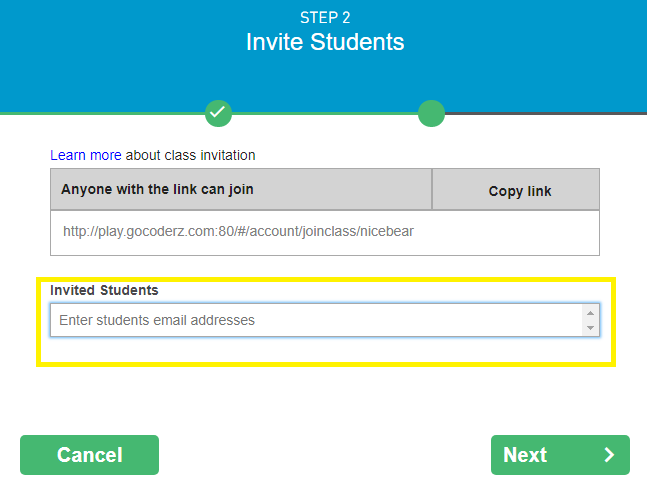
Task: Click the current step green circle indicator
Action: point(431,113)
